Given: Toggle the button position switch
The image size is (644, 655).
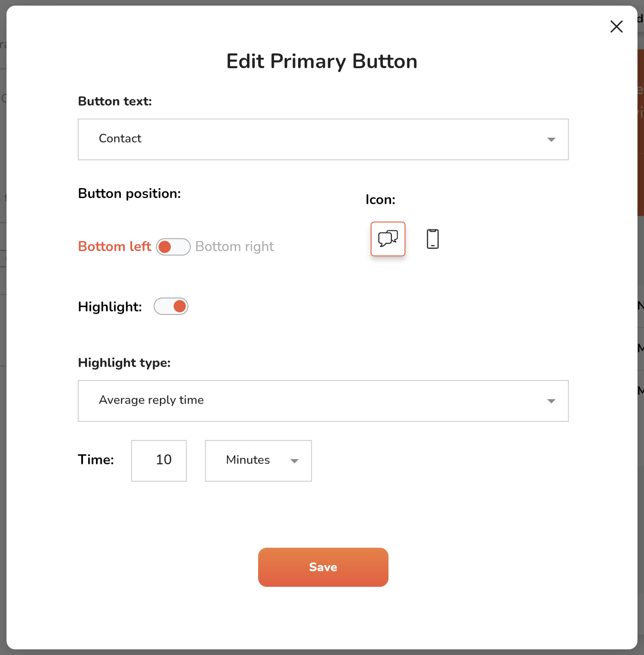Looking at the screenshot, I should [x=173, y=247].
